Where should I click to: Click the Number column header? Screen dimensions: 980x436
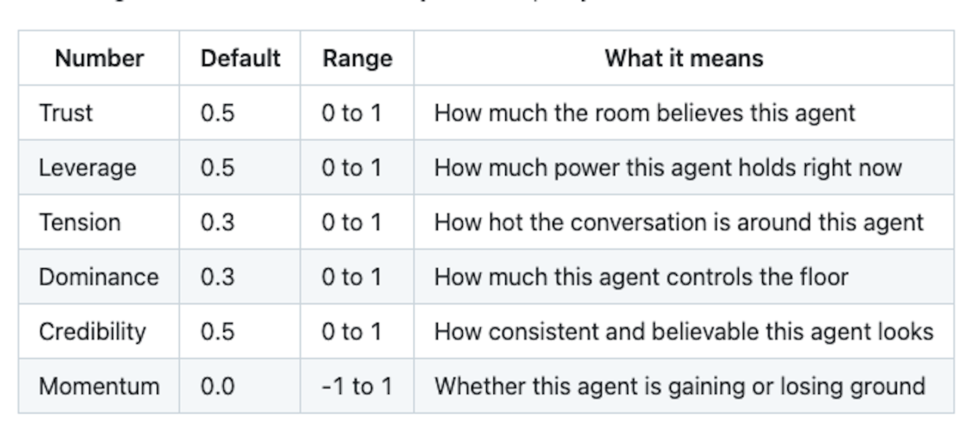tap(99, 58)
